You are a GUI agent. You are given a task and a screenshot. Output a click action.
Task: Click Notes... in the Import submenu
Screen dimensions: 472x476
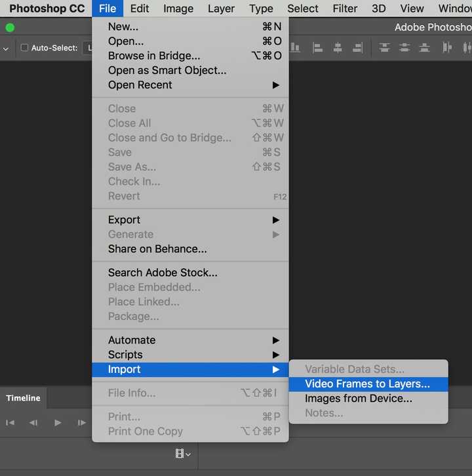pyautogui.click(x=368, y=413)
